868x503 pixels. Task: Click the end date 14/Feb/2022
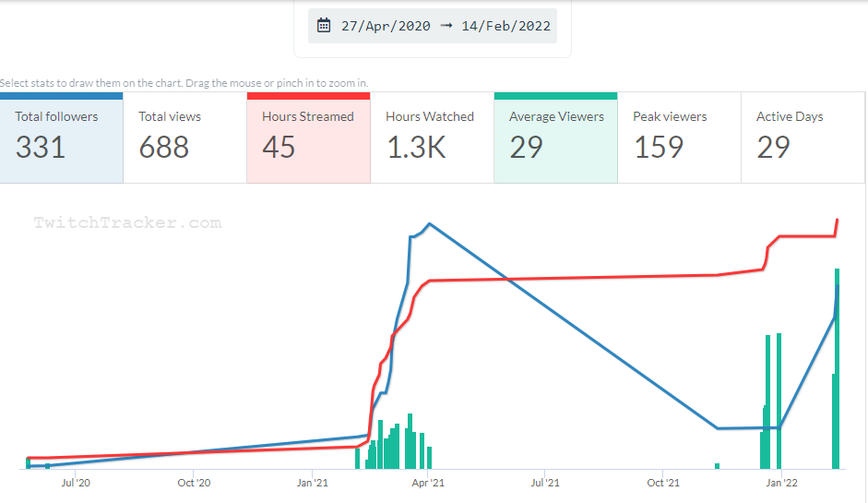click(506, 26)
